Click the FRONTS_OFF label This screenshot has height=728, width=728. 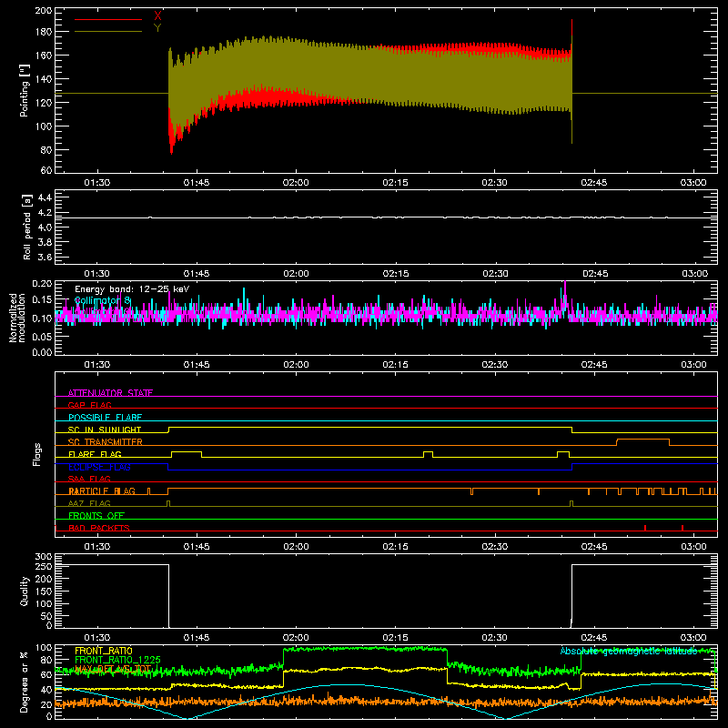pyautogui.click(x=96, y=516)
